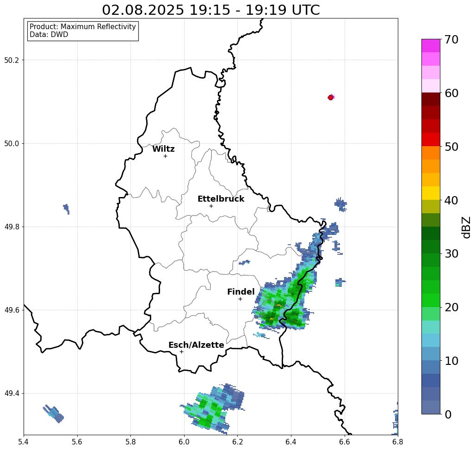Click the colorbar tick label 20

[x=451, y=307]
